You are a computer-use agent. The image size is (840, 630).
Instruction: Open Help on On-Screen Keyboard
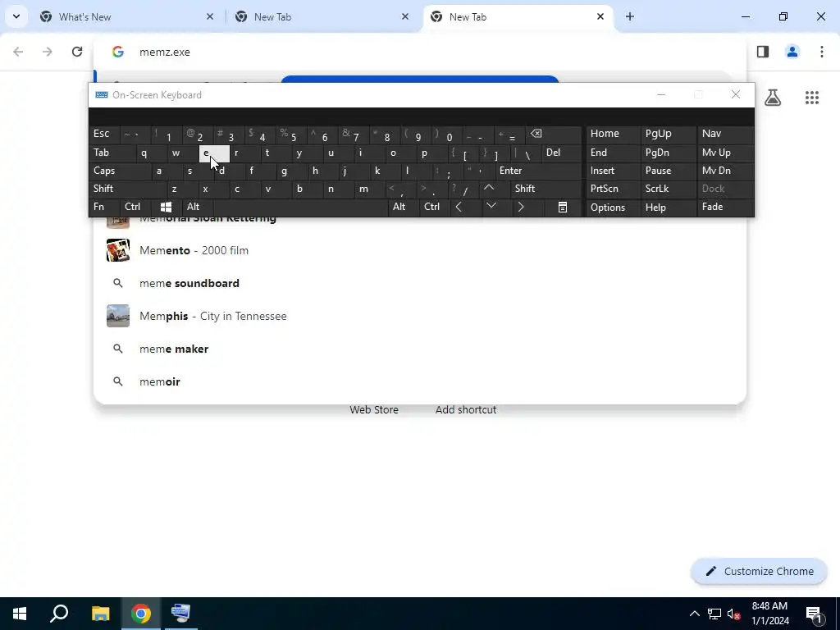(668, 207)
